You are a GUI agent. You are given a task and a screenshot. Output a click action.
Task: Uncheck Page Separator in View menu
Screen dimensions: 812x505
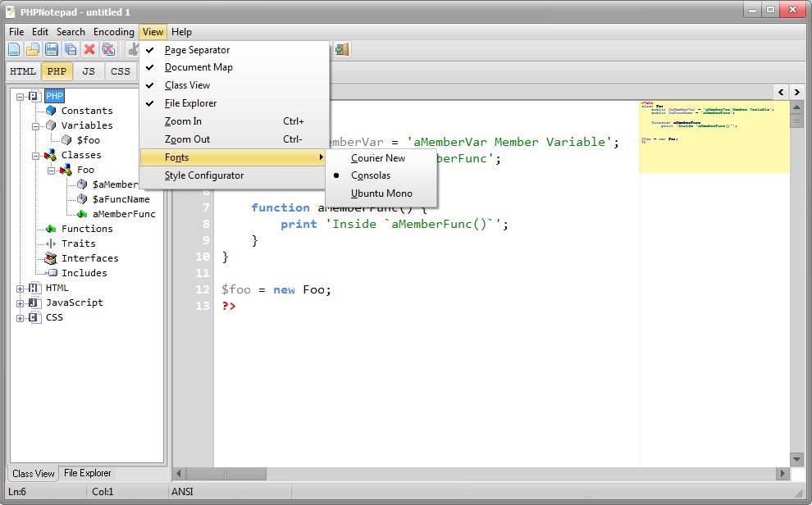[235, 50]
